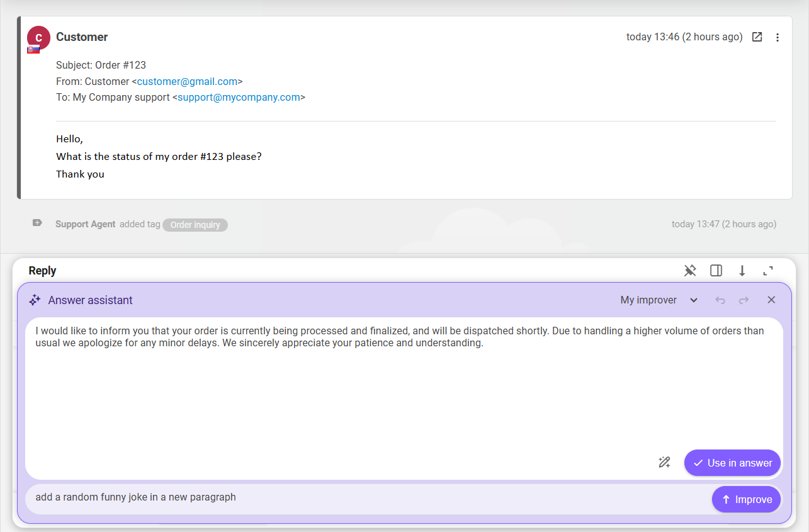This screenshot has width=809, height=532.
Task: Redo the Answer assistant change
Action: 744,300
